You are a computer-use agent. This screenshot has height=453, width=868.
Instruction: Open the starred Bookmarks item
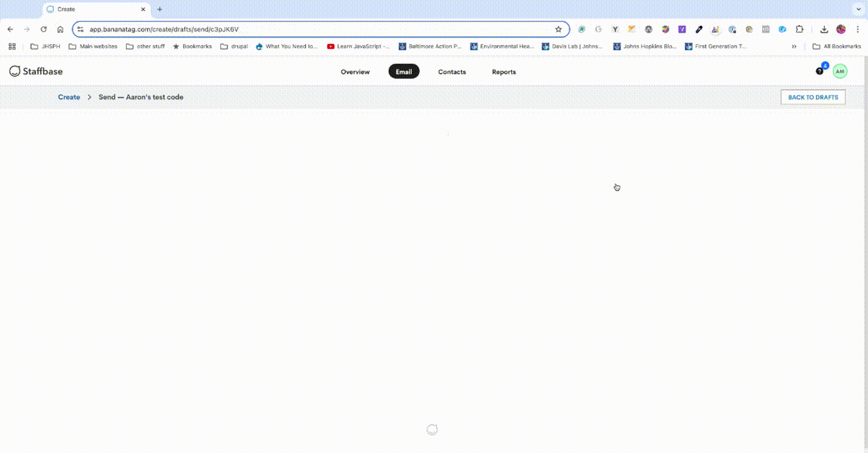click(x=192, y=46)
